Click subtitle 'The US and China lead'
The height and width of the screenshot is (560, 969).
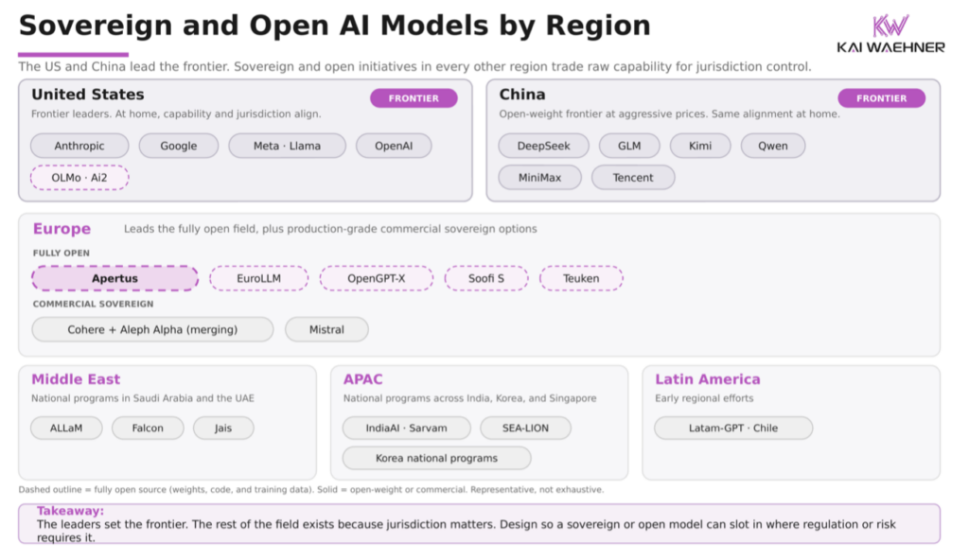(x=414, y=67)
